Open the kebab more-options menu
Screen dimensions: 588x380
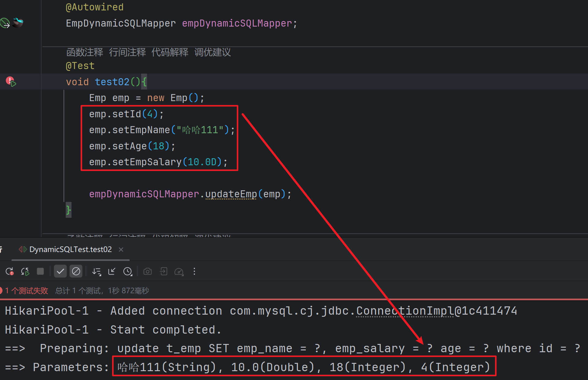(x=194, y=271)
